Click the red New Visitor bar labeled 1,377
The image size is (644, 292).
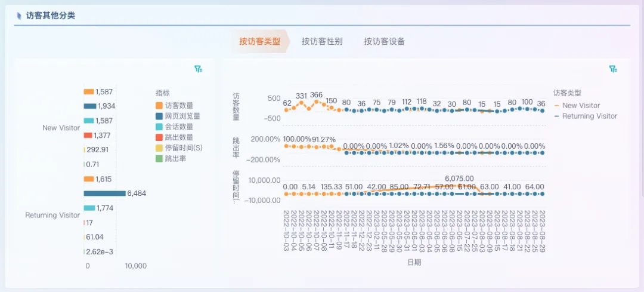88,136
